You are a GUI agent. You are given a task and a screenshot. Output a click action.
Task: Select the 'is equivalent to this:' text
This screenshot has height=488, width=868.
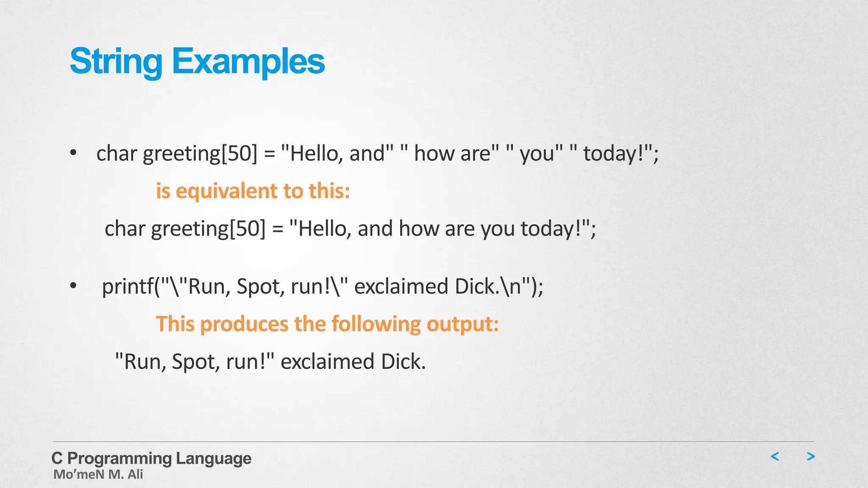253,191
